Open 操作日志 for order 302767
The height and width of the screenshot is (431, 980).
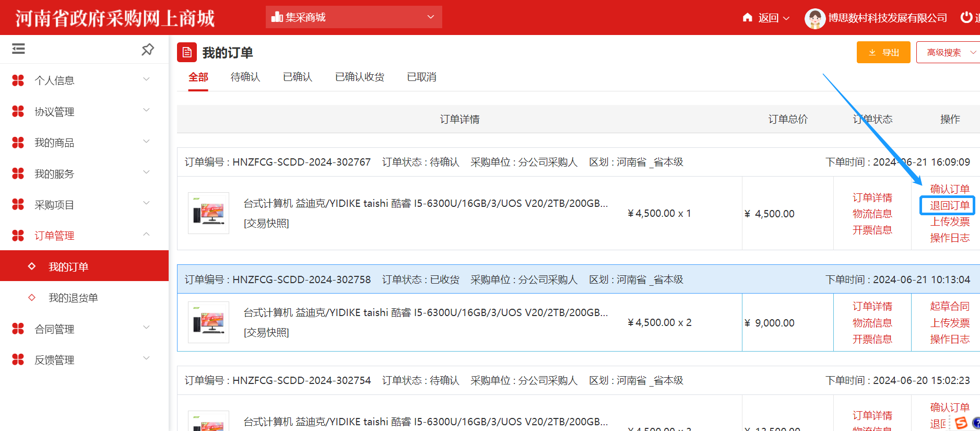pos(950,238)
